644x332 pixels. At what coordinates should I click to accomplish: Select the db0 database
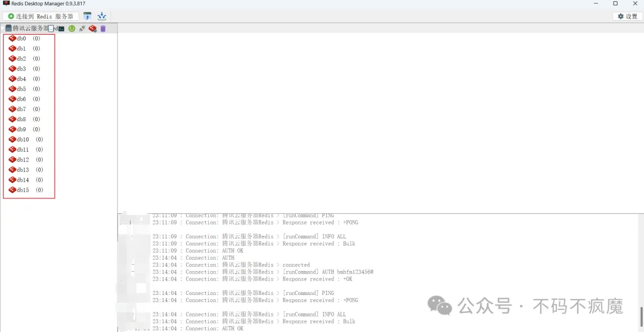click(x=21, y=39)
